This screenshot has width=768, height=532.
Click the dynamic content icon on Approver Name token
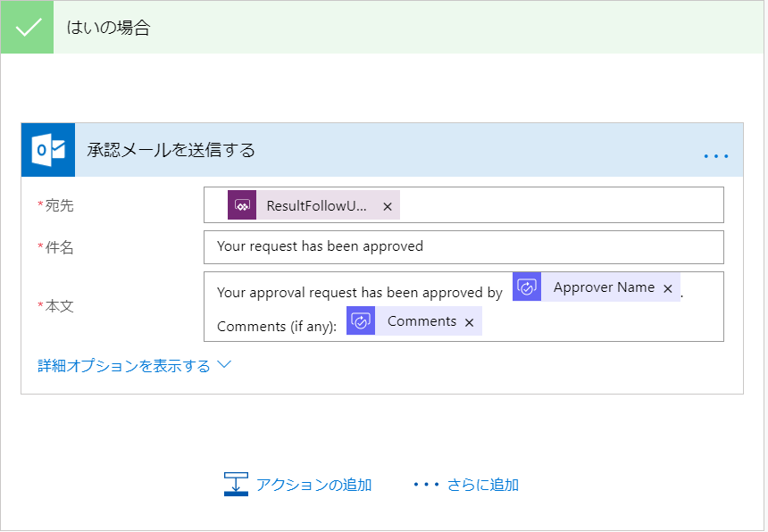tap(527, 287)
